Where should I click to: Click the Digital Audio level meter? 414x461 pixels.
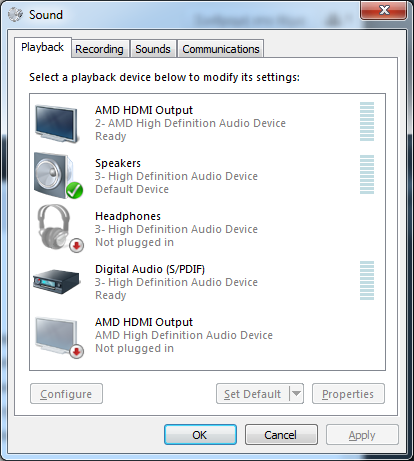click(x=367, y=280)
